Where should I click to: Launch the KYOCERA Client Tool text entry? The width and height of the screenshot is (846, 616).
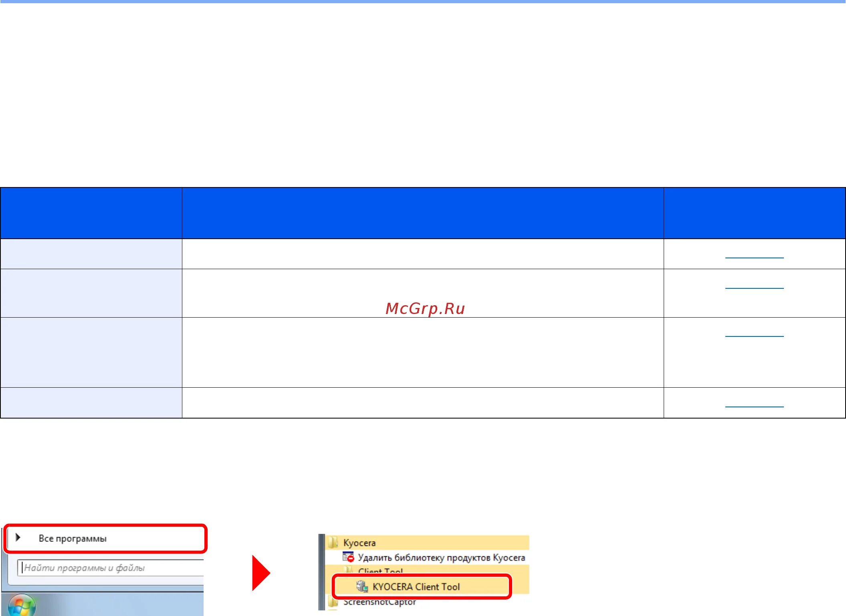416,587
